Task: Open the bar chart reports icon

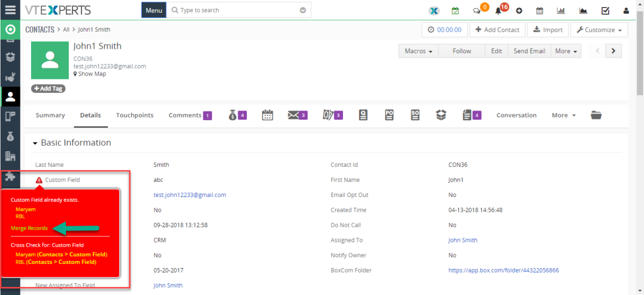Action: click(x=561, y=10)
